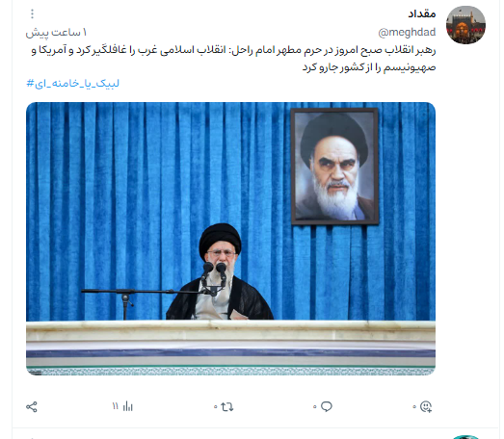Open the three-dot options menu of the post
The height and width of the screenshot is (439, 504).
[32, 13]
